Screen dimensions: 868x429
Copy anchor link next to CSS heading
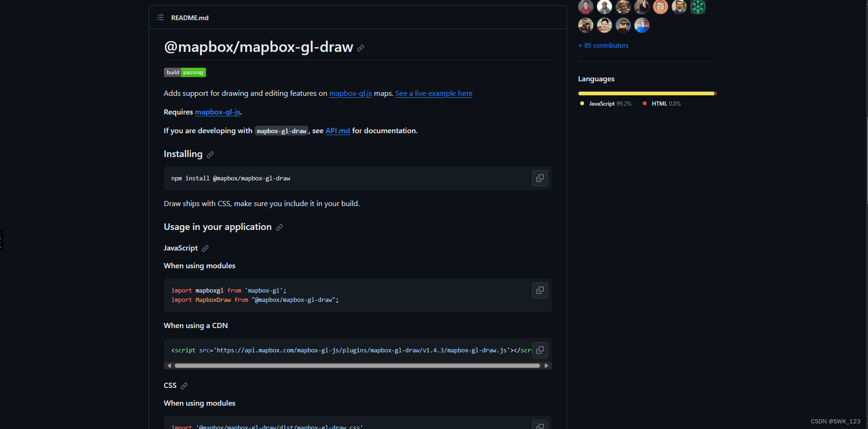click(x=184, y=386)
